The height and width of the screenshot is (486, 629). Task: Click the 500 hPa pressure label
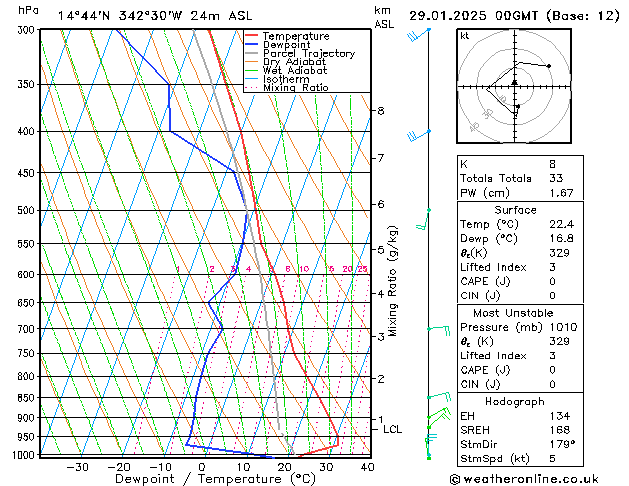tap(27, 211)
